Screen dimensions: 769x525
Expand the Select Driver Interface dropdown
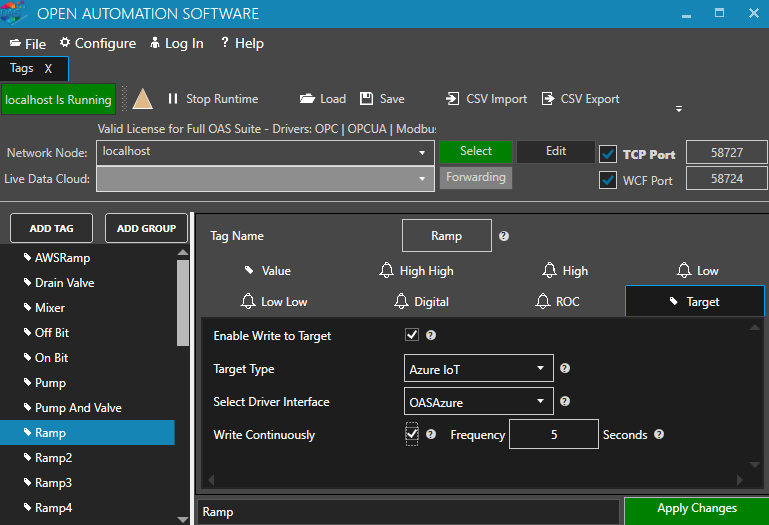tap(479, 402)
